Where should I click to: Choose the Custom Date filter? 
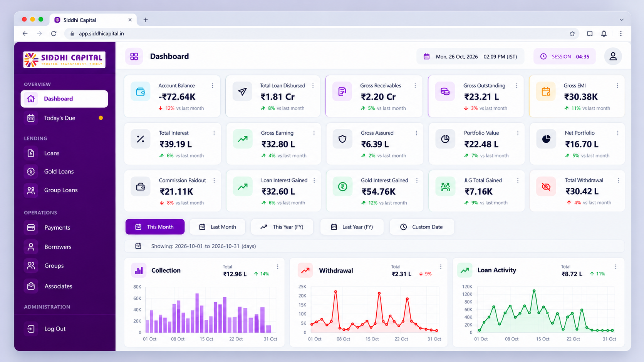tap(422, 227)
